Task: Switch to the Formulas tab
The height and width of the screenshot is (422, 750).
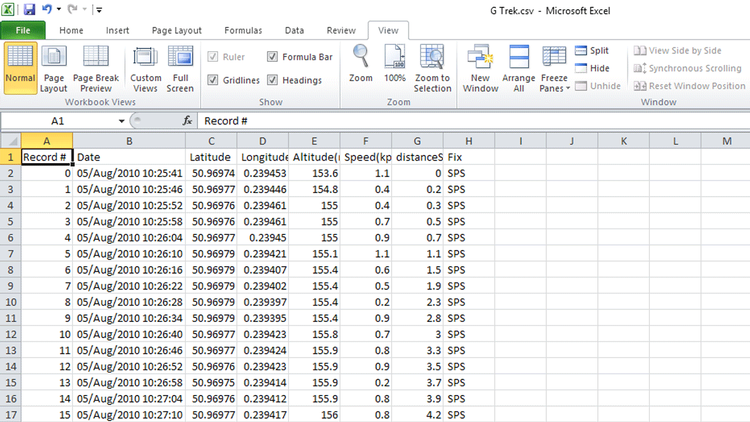Action: click(x=244, y=31)
